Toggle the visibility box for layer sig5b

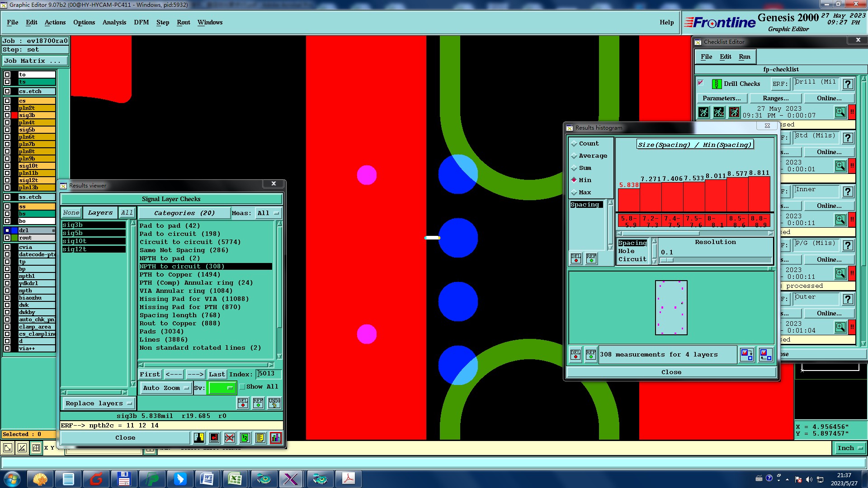7,130
